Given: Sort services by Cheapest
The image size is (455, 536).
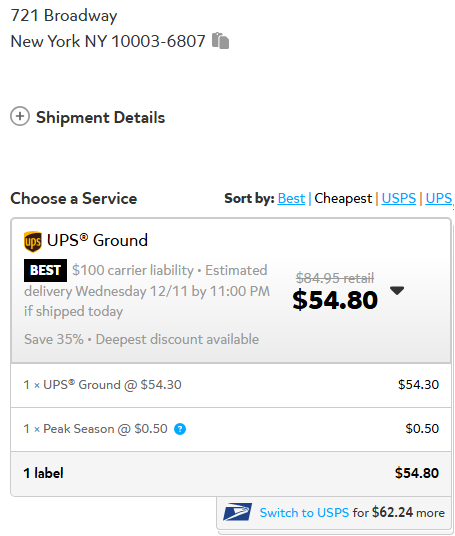Looking at the screenshot, I should (x=343, y=198).
